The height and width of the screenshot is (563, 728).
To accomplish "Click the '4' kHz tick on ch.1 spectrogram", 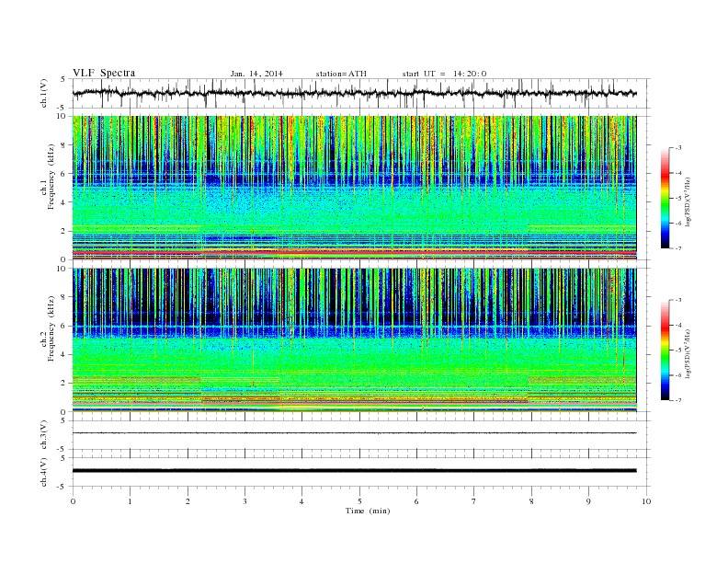I will [63, 202].
